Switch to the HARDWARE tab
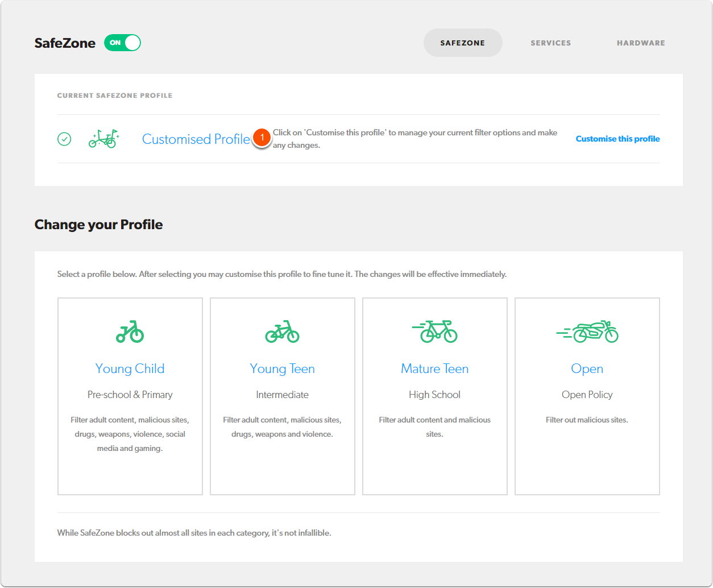The width and height of the screenshot is (713, 588). (641, 43)
